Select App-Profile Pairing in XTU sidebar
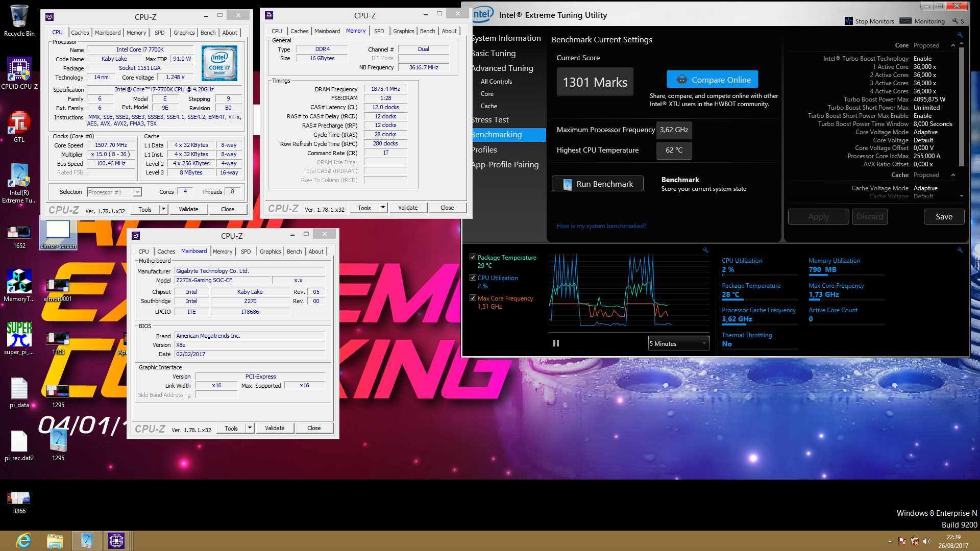The image size is (980, 551). (505, 164)
